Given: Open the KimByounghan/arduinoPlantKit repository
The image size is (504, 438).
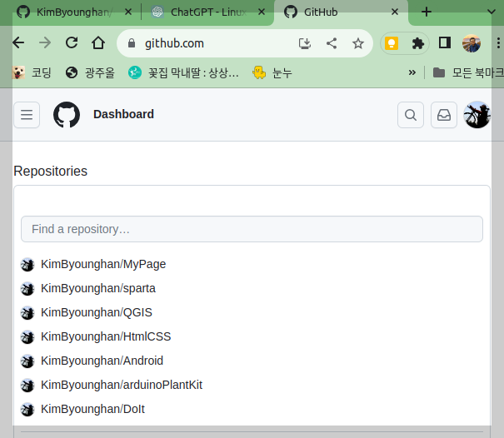Looking at the screenshot, I should tap(122, 385).
